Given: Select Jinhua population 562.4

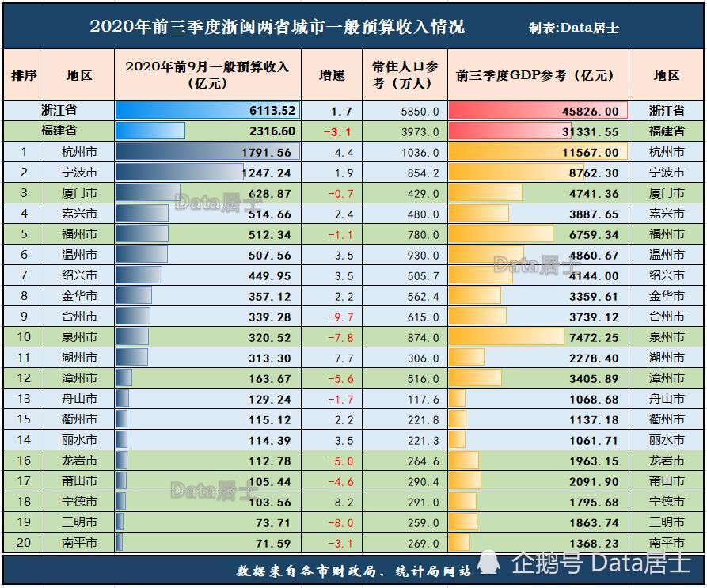Looking at the screenshot, I should 423,297.
